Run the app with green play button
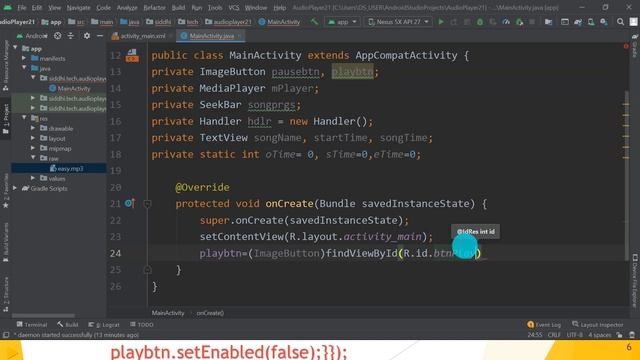640x360 pixels. tap(441, 22)
